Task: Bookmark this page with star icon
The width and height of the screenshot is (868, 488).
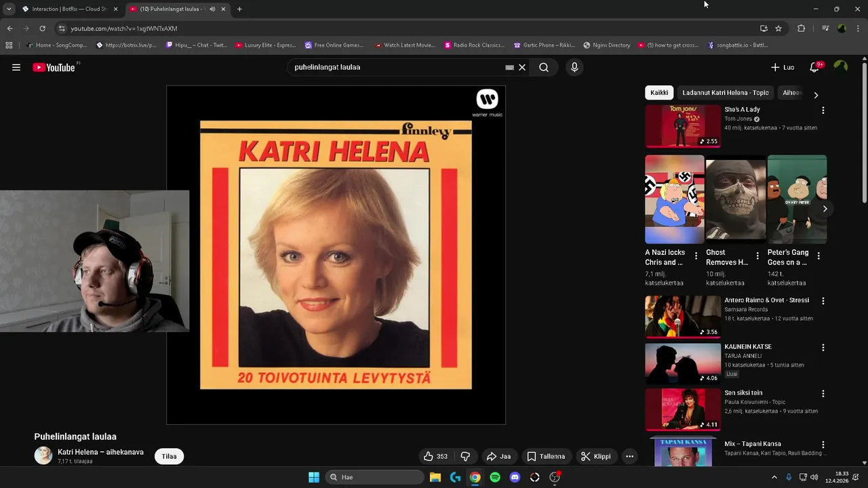Action: pyautogui.click(x=778, y=28)
